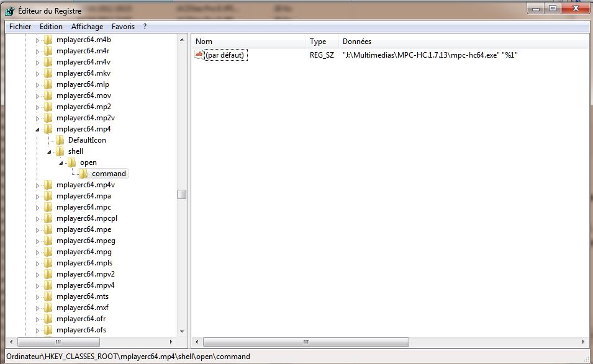Click the mpc-hc64.exe data value
The image size is (593, 364).
(430, 55)
